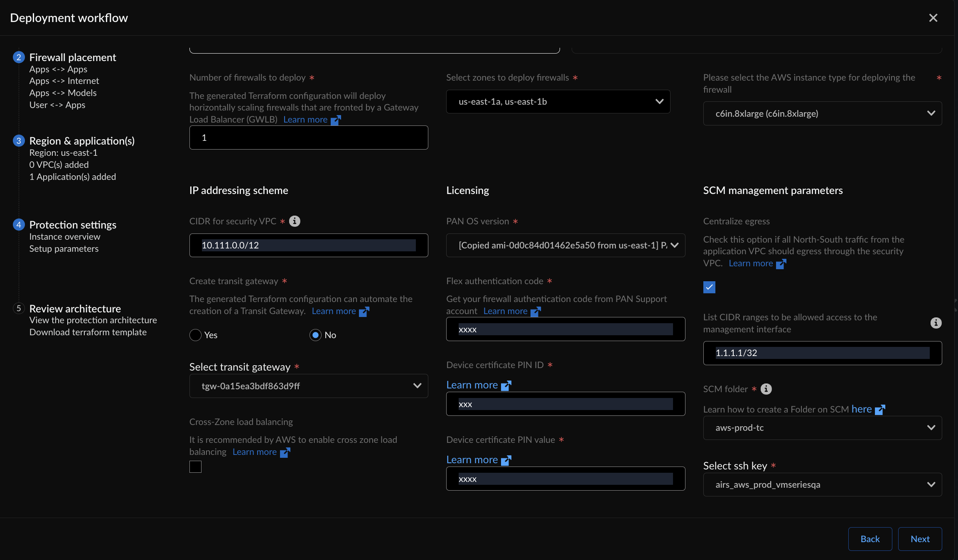This screenshot has width=958, height=560.
Task: Uncheck the Centralize egress checkbox
Action: 709,287
